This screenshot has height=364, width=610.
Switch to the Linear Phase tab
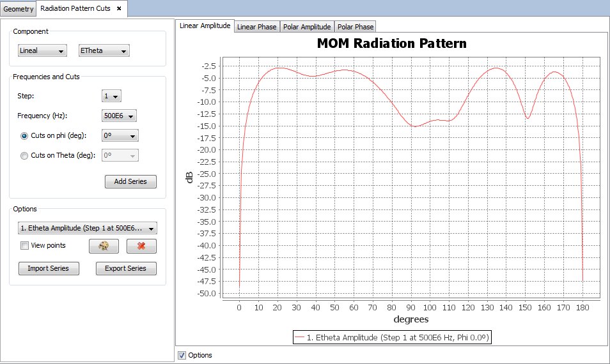257,27
